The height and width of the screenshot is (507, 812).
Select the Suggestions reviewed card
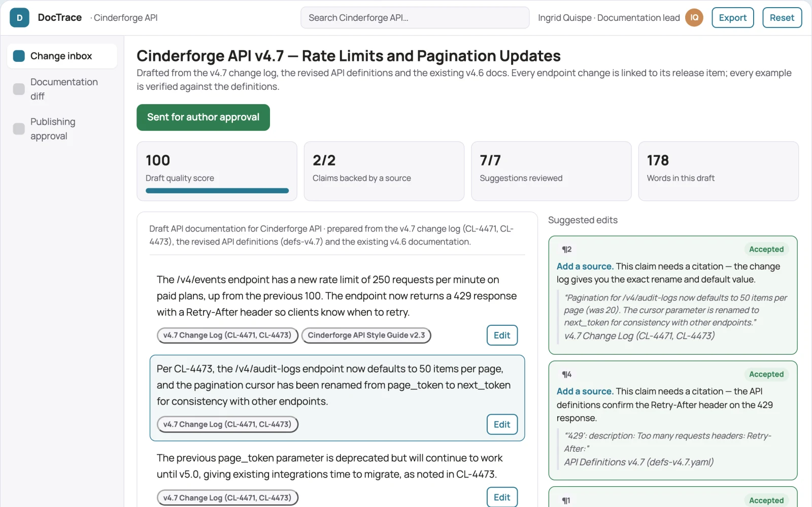(x=551, y=171)
